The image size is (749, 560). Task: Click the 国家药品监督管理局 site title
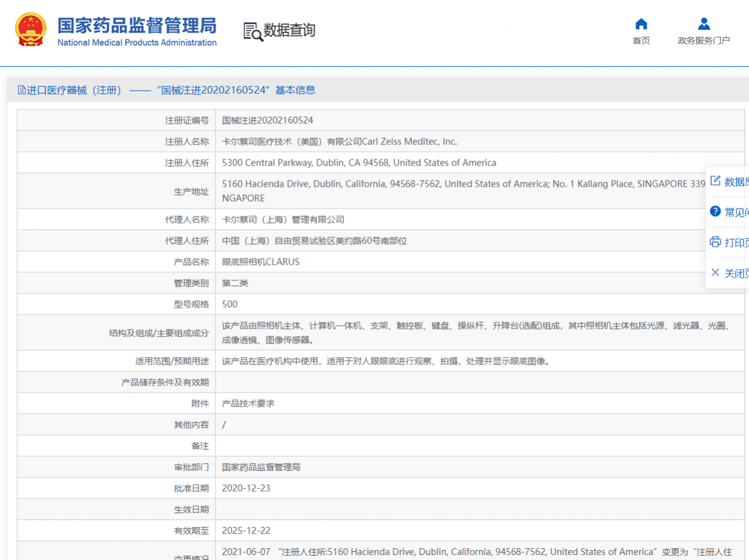coord(137,25)
